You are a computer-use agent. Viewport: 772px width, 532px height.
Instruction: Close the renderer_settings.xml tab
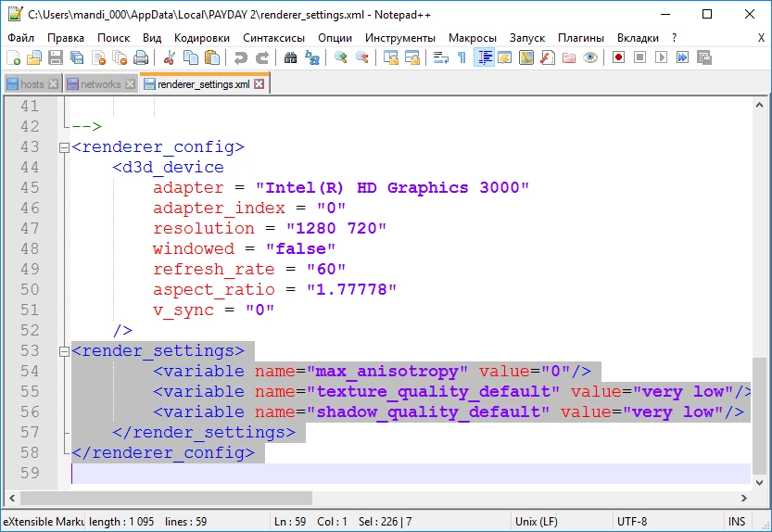tap(259, 84)
